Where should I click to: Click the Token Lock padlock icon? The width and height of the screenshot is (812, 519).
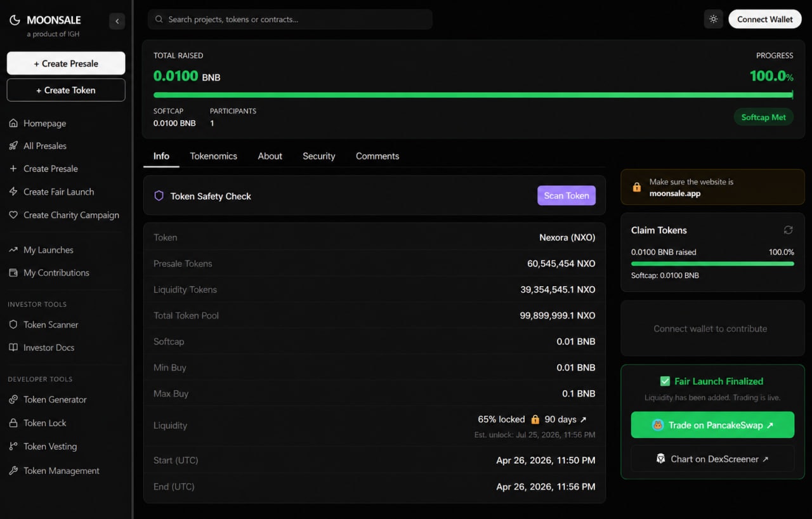13,423
